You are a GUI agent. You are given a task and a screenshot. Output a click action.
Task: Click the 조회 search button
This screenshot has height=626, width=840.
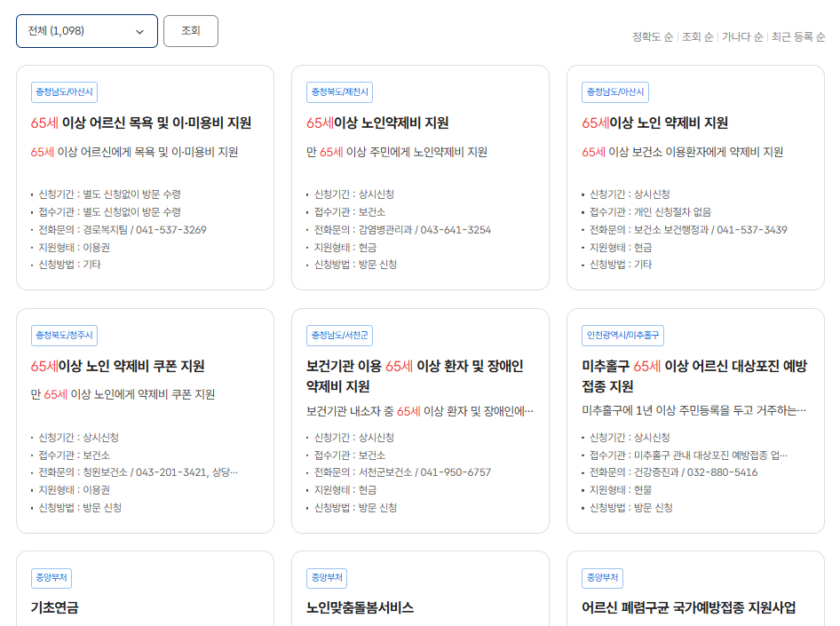[191, 31]
